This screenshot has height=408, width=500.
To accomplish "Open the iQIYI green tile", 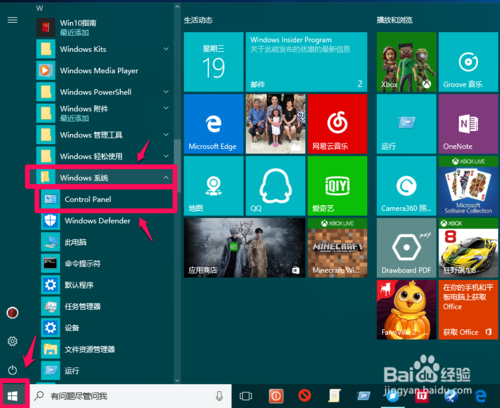I will pos(337,186).
